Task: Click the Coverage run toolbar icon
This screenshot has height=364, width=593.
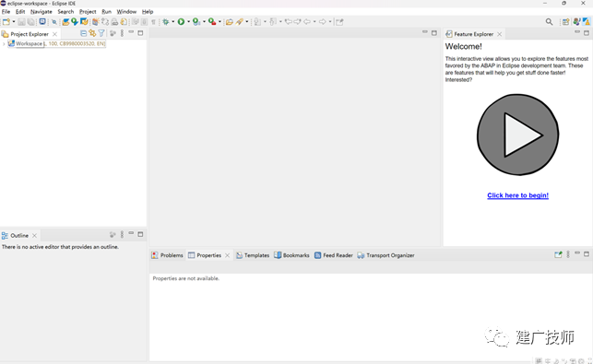Action: 196,22
